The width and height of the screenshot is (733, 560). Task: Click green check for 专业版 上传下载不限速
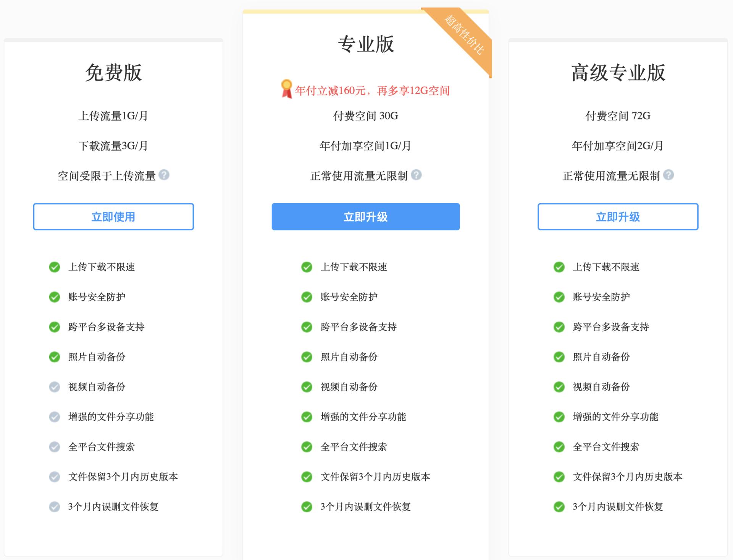coord(307,267)
